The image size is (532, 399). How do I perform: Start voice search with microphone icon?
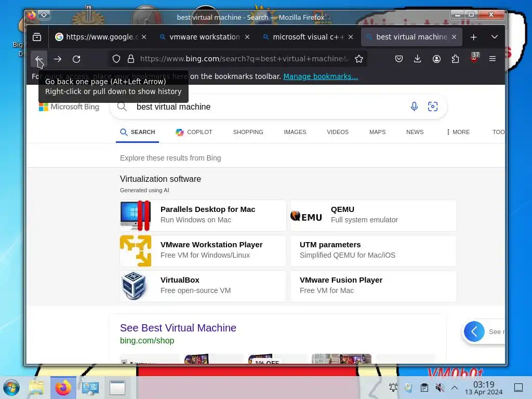coord(414,107)
